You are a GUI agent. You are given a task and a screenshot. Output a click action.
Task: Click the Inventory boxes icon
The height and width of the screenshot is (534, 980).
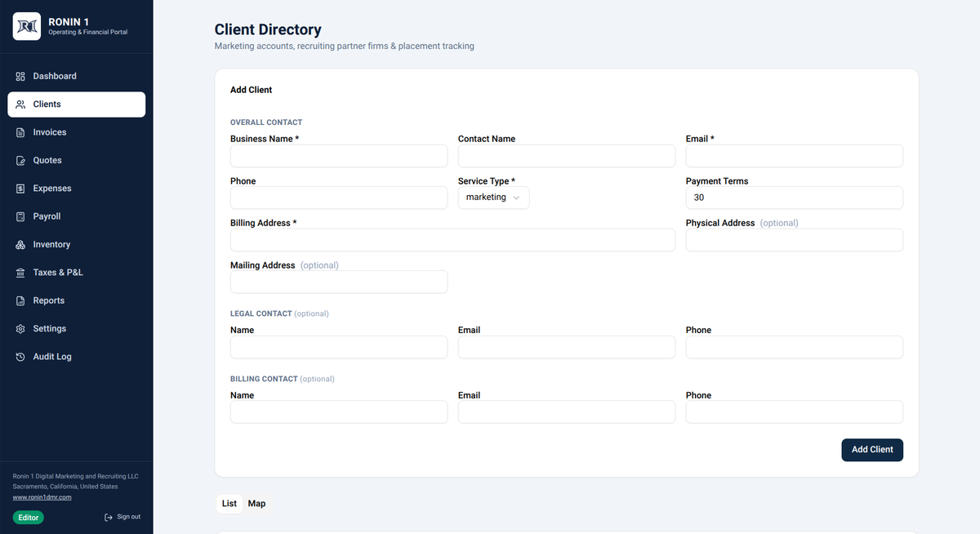20,245
